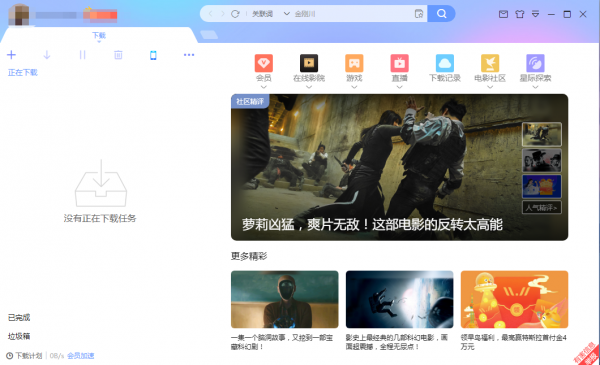Expand the 关联词 dropdown arrow in search bar
Screen dimensions: 600x365
[x=287, y=14]
